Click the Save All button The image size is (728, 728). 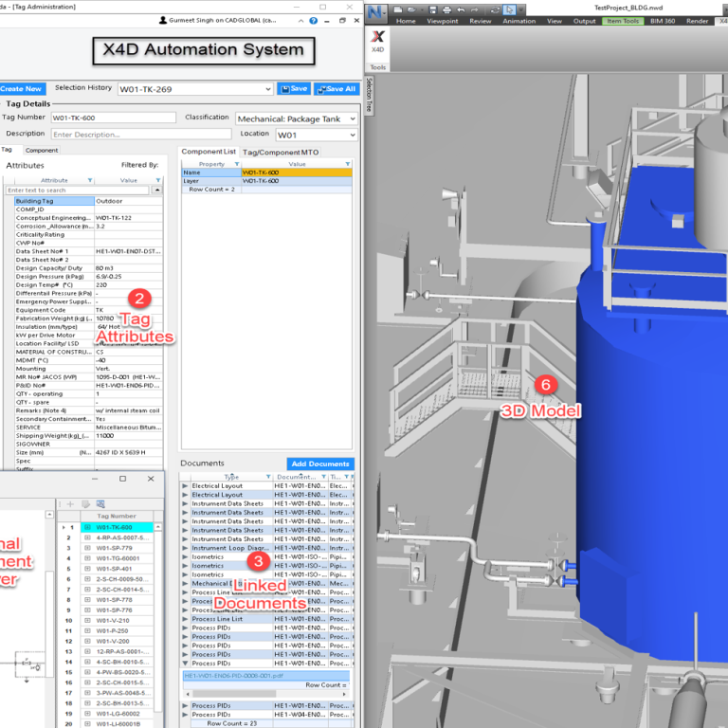pyautogui.click(x=337, y=89)
